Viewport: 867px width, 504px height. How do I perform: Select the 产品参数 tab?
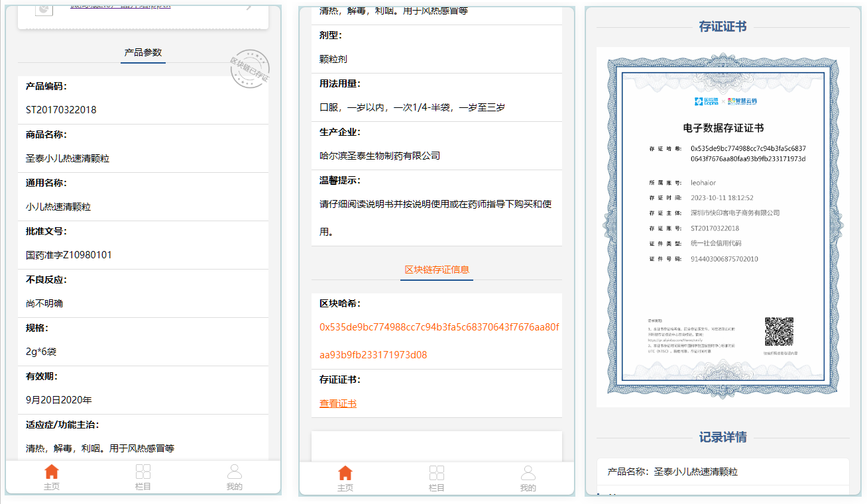tap(143, 53)
